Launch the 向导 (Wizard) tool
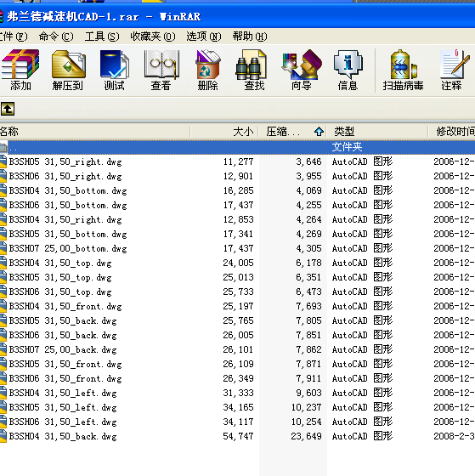The image size is (475, 476). (302, 70)
